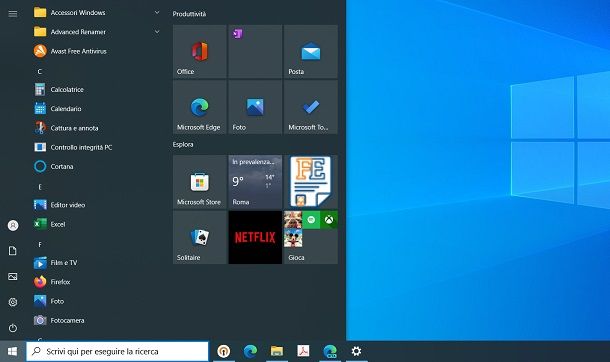610x362 pixels.
Task: Jump to letter E section header
Action: click(x=40, y=187)
